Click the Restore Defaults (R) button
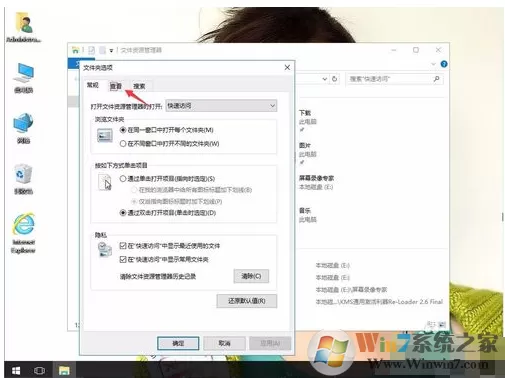 point(247,301)
